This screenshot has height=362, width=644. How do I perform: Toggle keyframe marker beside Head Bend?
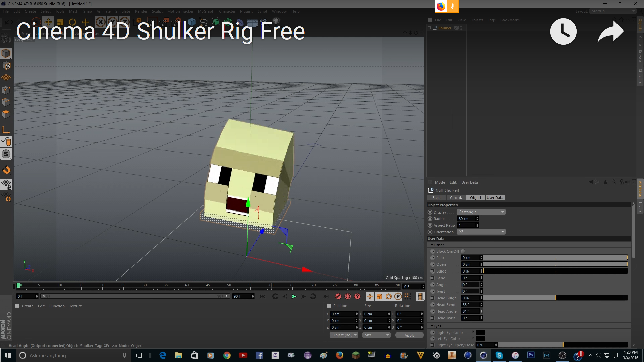(433, 305)
